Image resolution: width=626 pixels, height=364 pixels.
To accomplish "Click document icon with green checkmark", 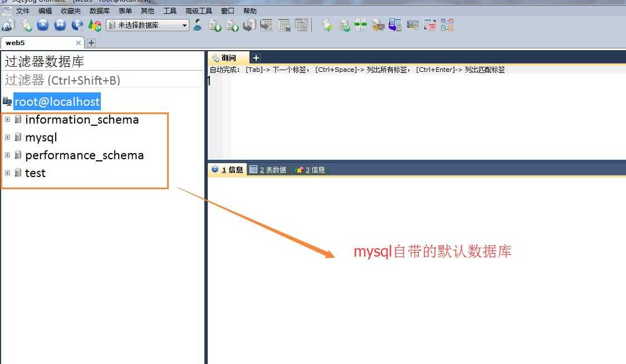I will 327,25.
